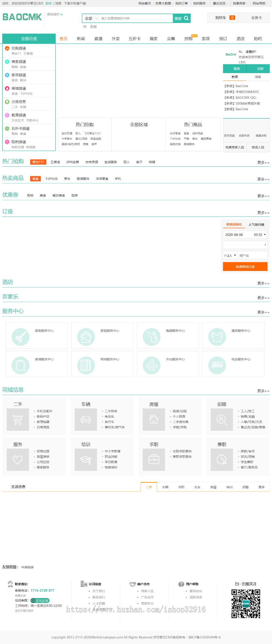272x644 pixels.
Task: Click the search magnifier button
Action: pyautogui.click(x=182, y=18)
